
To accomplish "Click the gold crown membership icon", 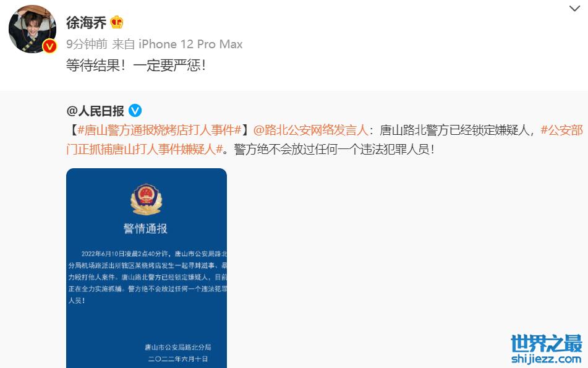I will point(117,22).
